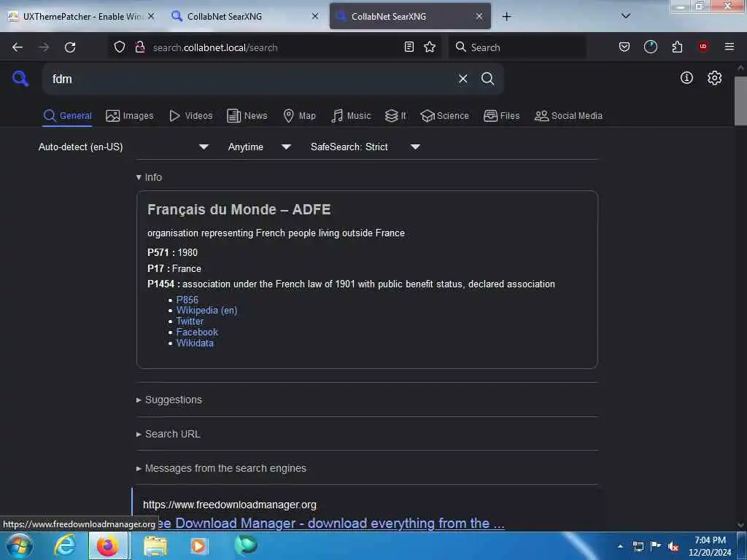Open the Twitter link
747x560 pixels.
(x=190, y=322)
